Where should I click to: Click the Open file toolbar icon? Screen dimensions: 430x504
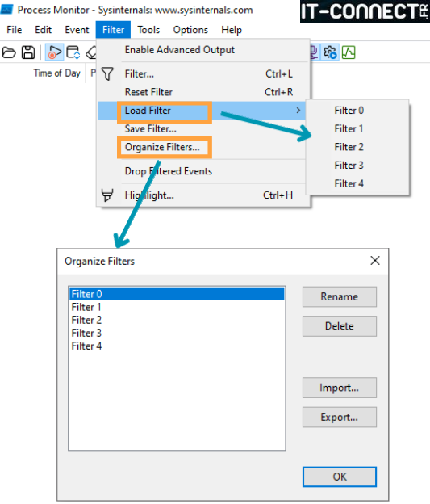click(9, 52)
